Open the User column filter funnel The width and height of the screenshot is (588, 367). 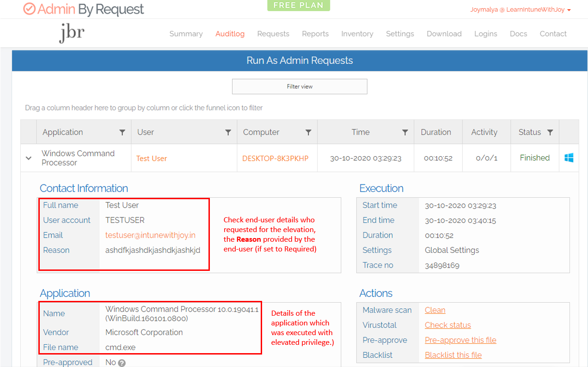[x=228, y=132]
